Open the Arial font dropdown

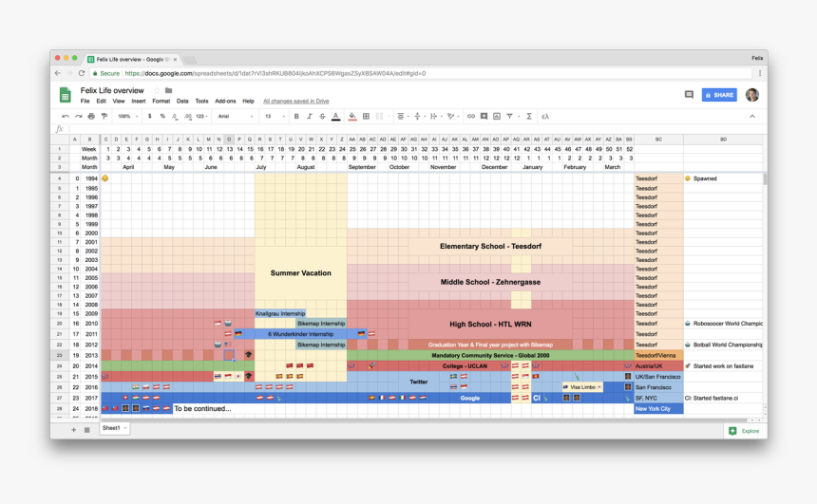tap(236, 116)
